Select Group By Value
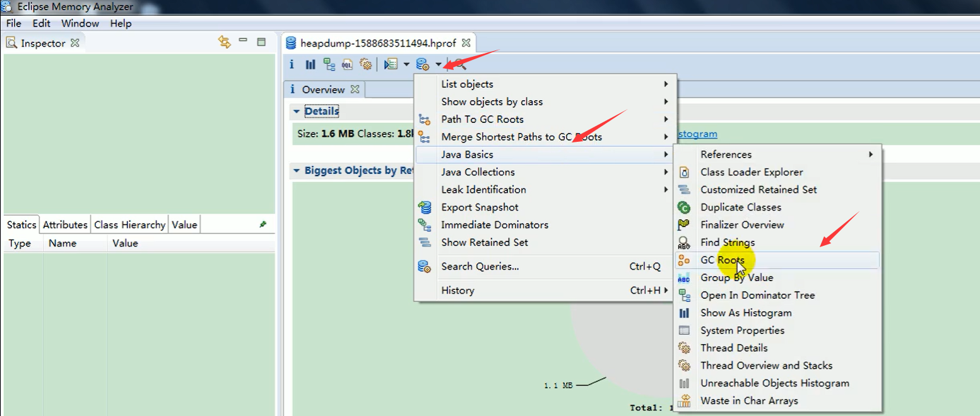Screen dimensions: 980x416 777,278
